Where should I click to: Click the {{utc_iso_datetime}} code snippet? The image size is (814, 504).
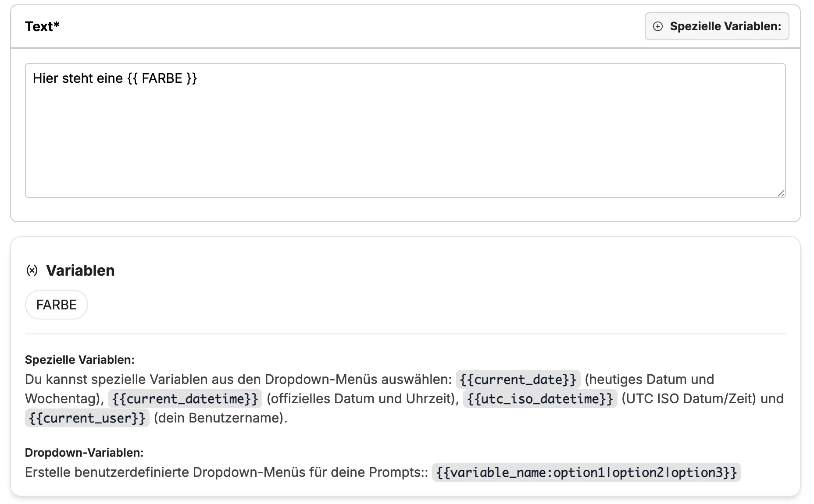pos(540,399)
